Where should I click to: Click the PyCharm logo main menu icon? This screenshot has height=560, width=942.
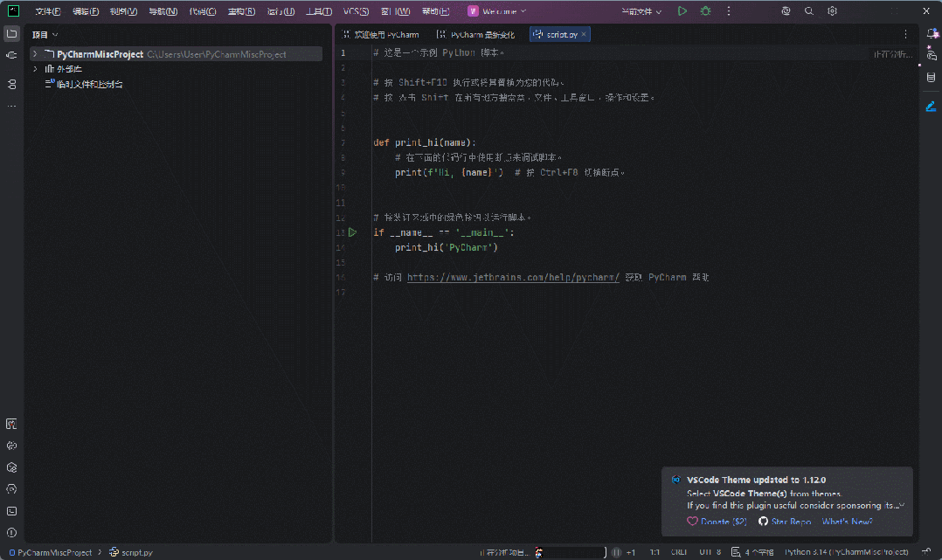click(x=13, y=10)
